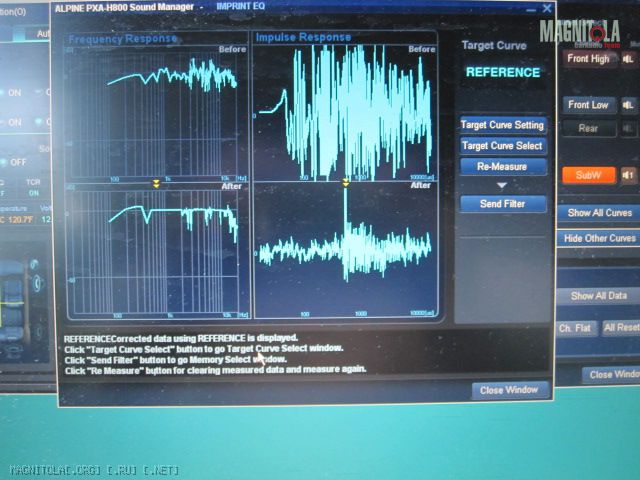Click speaker icon next to SubW
The width and height of the screenshot is (640, 480).
pyautogui.click(x=628, y=176)
